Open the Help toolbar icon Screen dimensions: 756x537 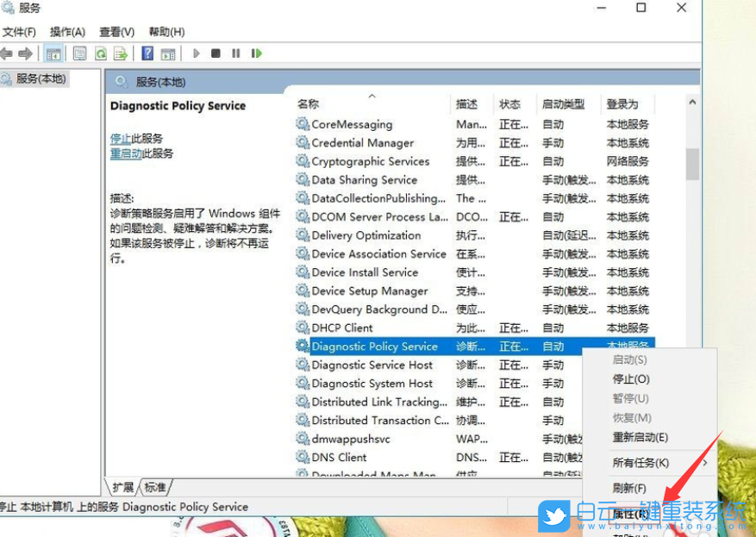click(147, 53)
